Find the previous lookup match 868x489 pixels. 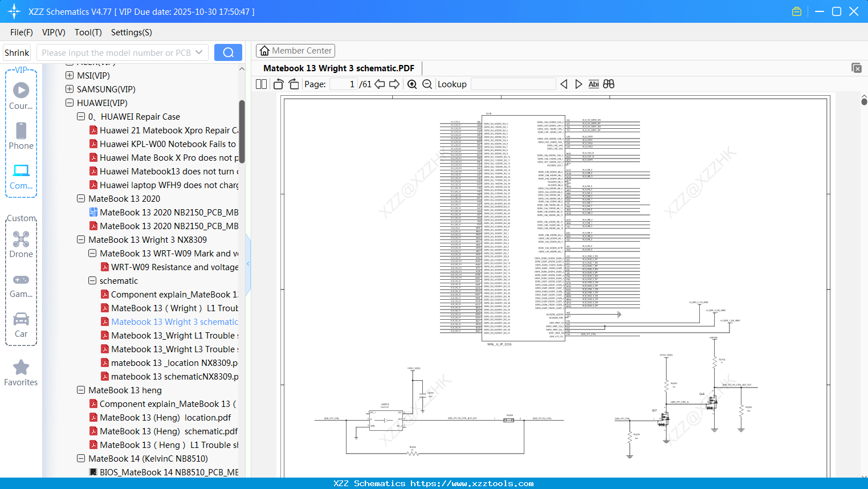[564, 84]
